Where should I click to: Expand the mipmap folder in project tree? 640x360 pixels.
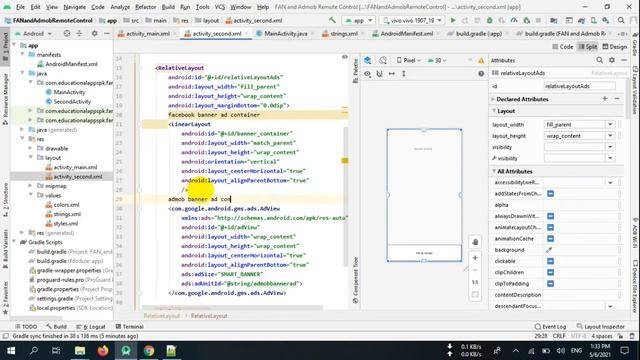[31, 186]
